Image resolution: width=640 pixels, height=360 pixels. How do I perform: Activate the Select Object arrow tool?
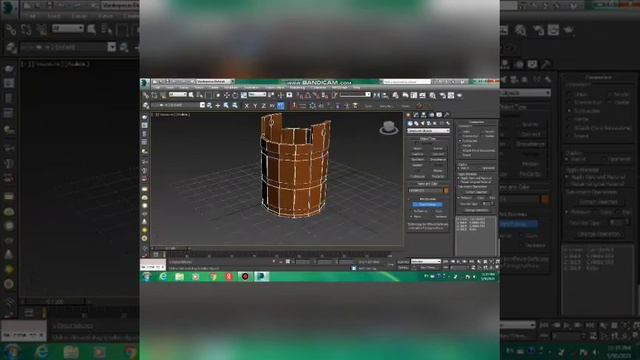(x=191, y=95)
